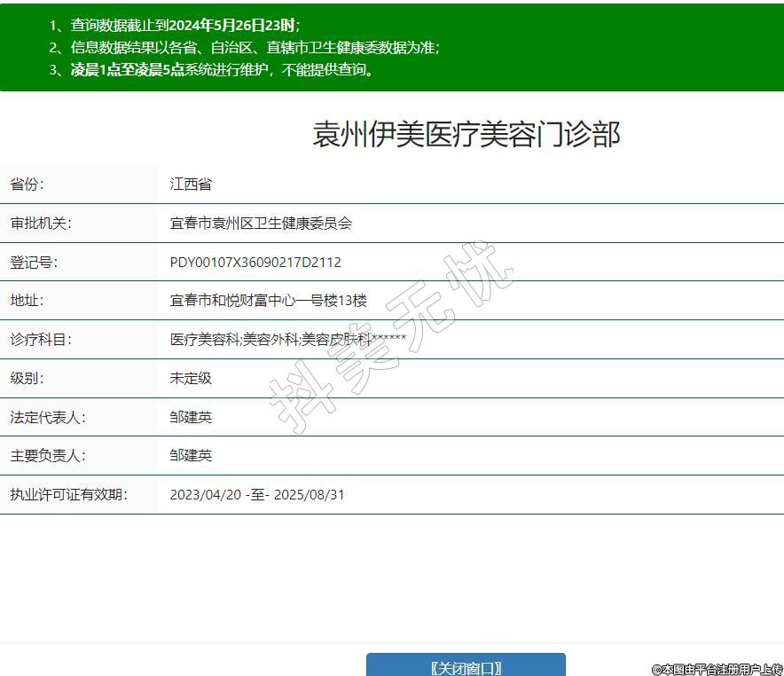The width and height of the screenshot is (784, 676).
Task: Click the 省份 field label
Action: [27, 185]
